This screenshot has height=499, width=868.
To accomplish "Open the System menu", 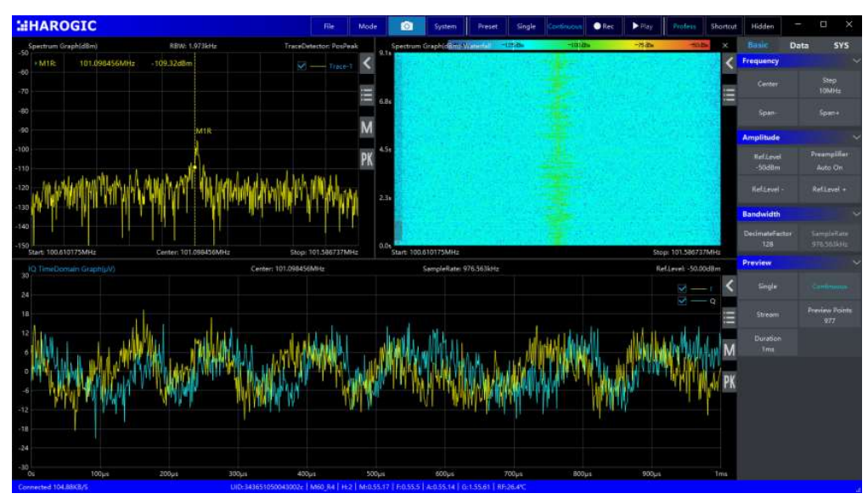I will pos(445,26).
